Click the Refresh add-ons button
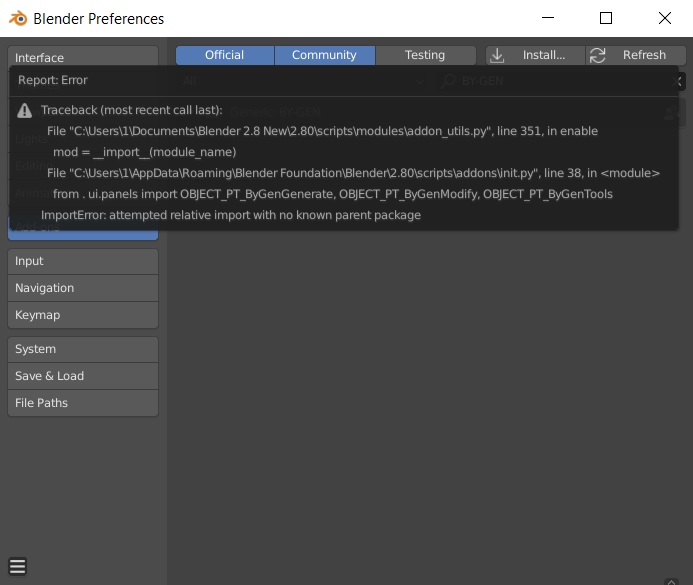 point(636,55)
